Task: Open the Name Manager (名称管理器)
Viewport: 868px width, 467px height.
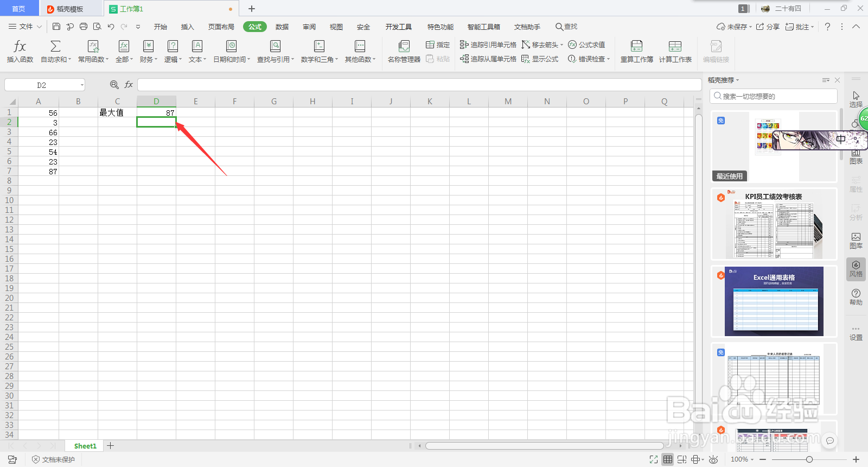Action: tap(404, 51)
